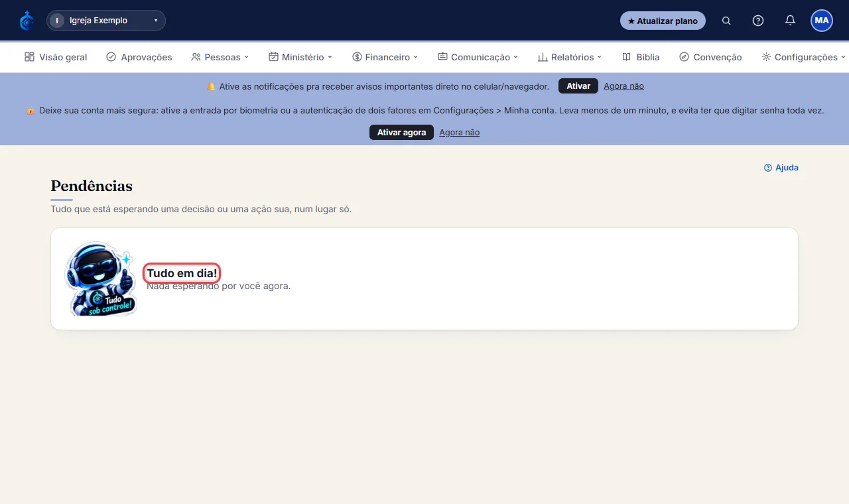Click the Ajuda question mark icon

point(768,168)
